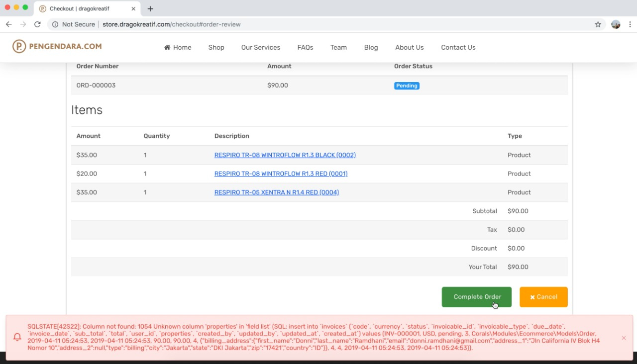Screen dimensions: 637x364
Task: Open the Contact Us page
Action: pyautogui.click(x=458, y=48)
